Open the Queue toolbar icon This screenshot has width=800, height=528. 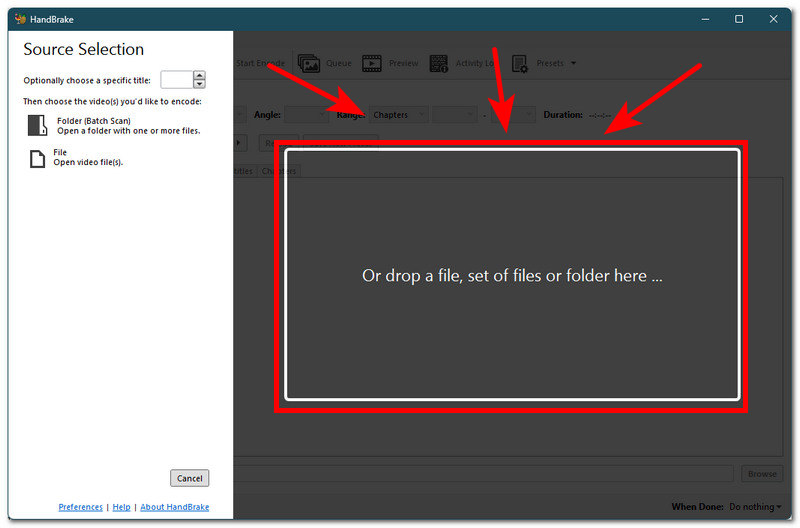(x=309, y=63)
